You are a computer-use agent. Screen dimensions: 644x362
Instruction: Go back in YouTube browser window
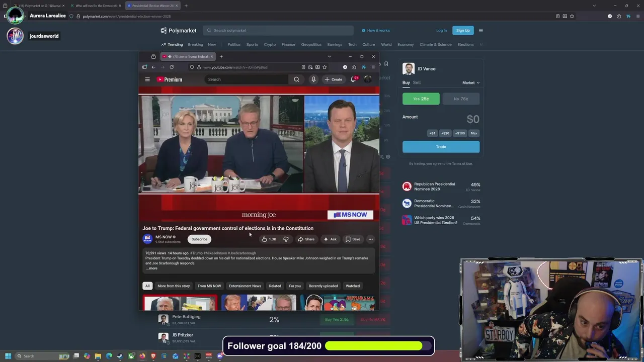pyautogui.click(x=153, y=67)
